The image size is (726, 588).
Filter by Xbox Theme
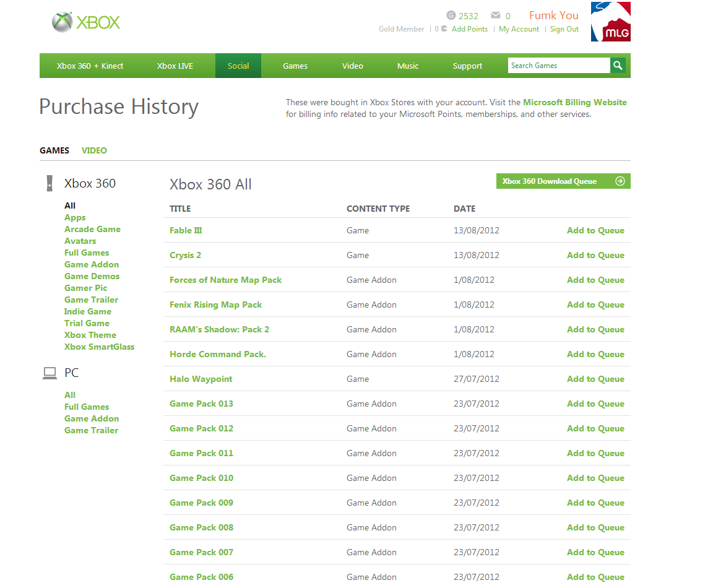tap(90, 335)
